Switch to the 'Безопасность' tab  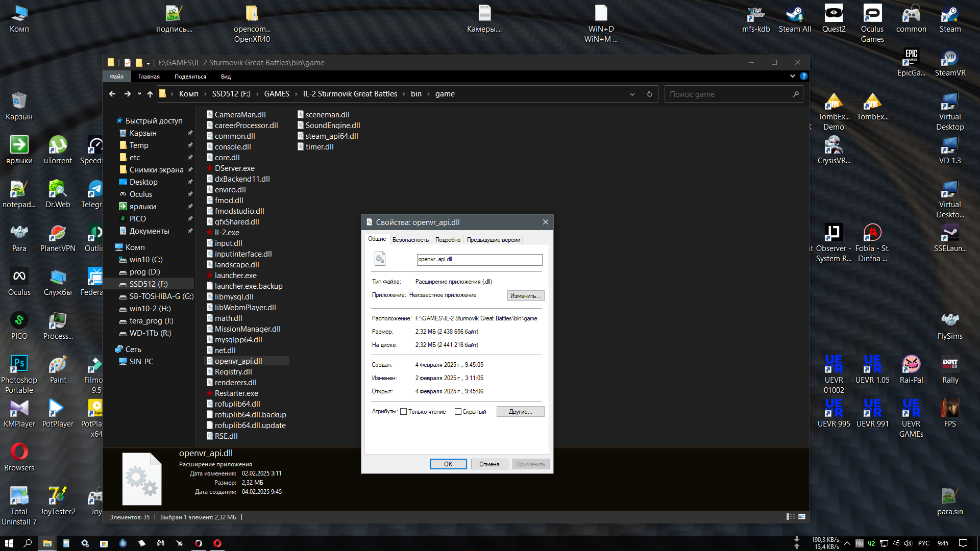tap(410, 240)
